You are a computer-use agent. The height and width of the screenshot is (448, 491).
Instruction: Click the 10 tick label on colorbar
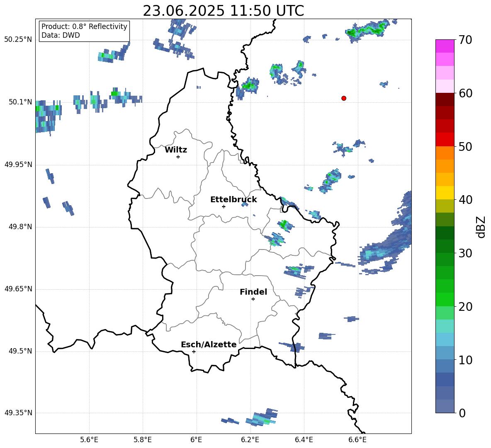tap(465, 360)
